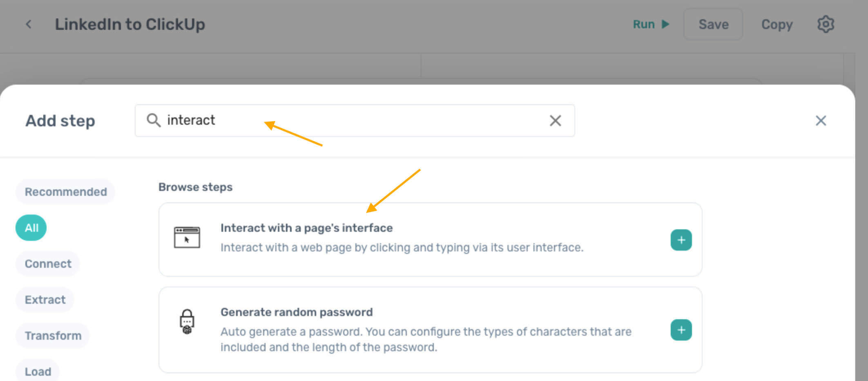868x381 pixels.
Task: Switch to the Extract category
Action: pos(45,300)
